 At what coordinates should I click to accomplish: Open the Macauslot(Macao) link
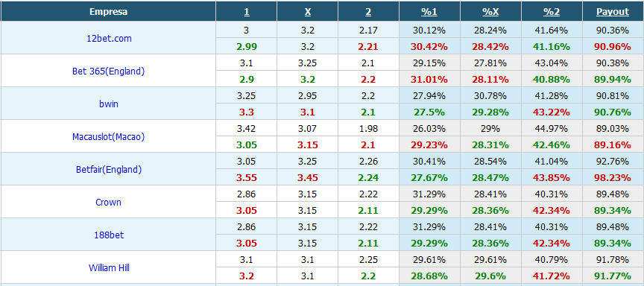[108, 136]
